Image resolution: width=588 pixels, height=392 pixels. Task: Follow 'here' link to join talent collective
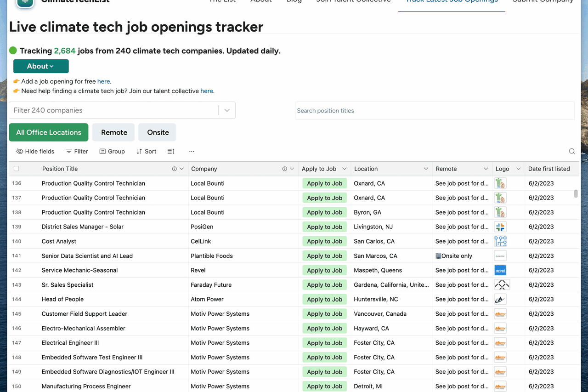(x=207, y=91)
